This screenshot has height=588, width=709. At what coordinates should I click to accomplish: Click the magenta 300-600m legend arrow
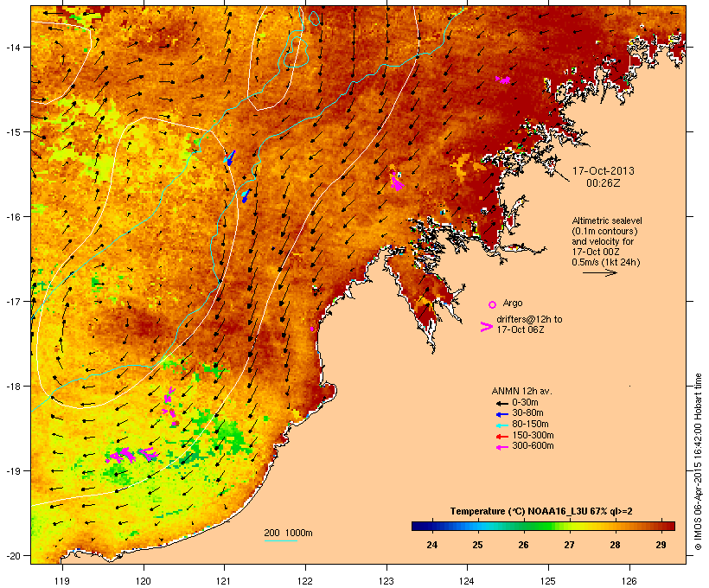pos(501,447)
